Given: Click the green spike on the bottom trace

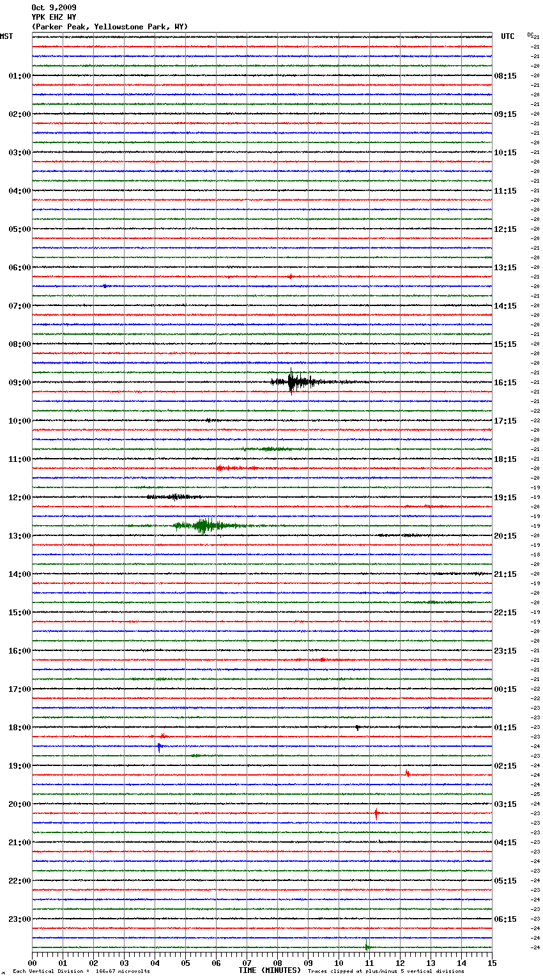Looking at the screenshot, I should click(x=367, y=947).
